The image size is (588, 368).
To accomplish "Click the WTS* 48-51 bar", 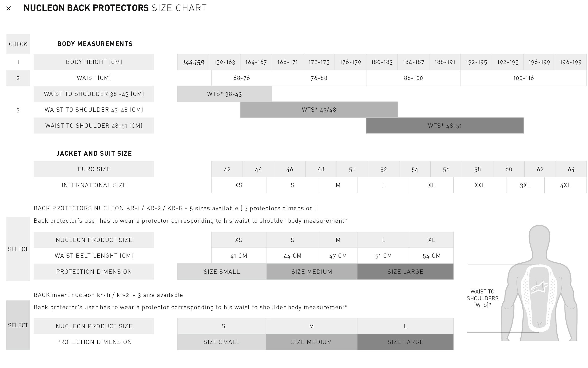I will 445,126.
